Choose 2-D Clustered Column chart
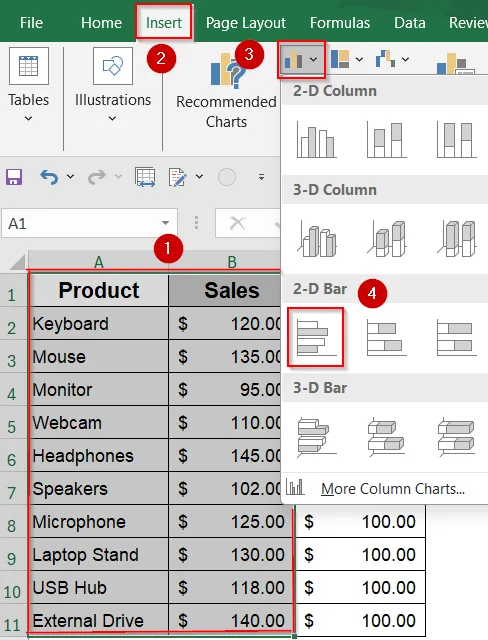488x640 pixels. [316, 140]
